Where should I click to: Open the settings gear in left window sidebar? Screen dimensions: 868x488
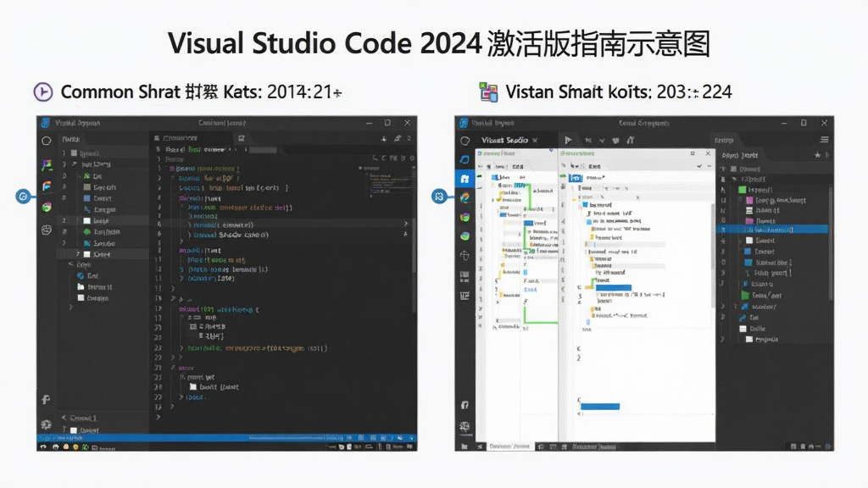[x=46, y=424]
